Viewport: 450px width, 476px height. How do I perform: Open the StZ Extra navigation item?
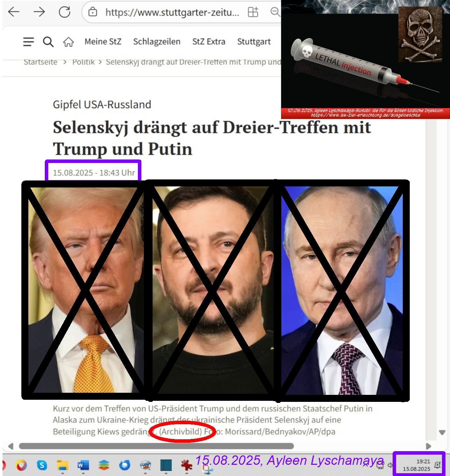tap(209, 42)
